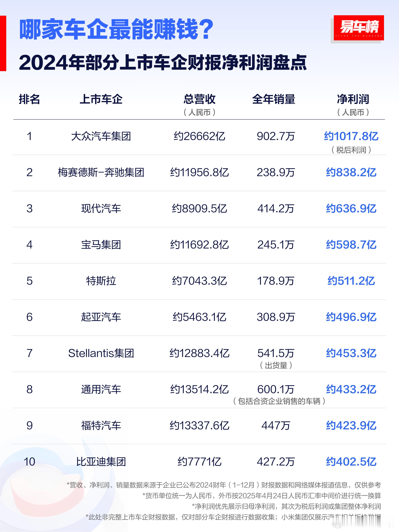399x532 pixels.
Task: Click the footnote starting *营收、净利润、销量数据
Action: coord(224,485)
